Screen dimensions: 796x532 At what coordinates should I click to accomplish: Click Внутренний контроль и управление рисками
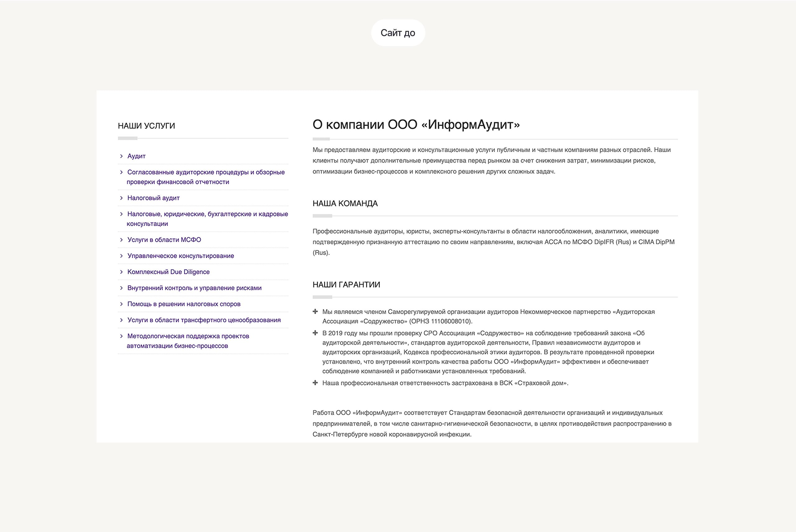pos(194,288)
